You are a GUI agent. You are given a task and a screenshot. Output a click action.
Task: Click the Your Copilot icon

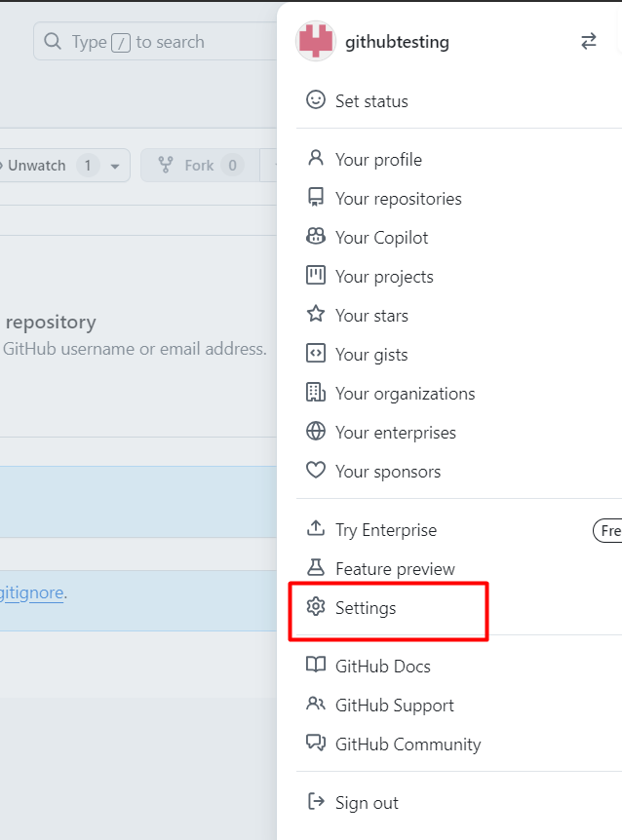(x=316, y=236)
